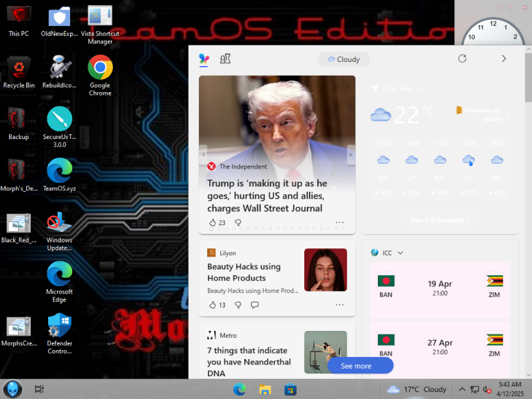
Task: Click the Metro source label
Action: click(228, 335)
